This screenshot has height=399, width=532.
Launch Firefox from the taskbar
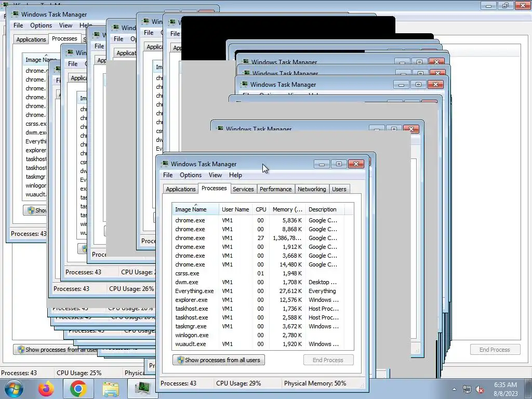[x=46, y=389]
